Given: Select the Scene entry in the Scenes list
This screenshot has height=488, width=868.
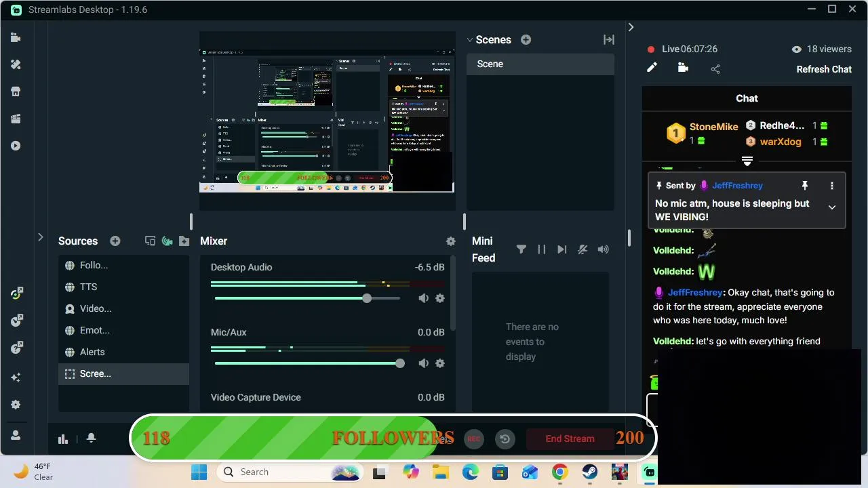Looking at the screenshot, I should (540, 64).
